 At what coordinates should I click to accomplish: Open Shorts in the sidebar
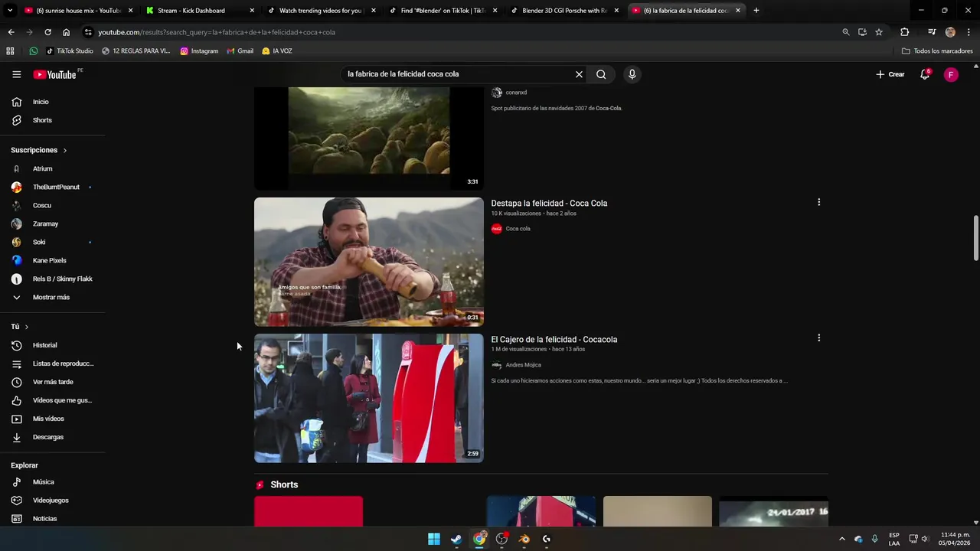[42, 120]
